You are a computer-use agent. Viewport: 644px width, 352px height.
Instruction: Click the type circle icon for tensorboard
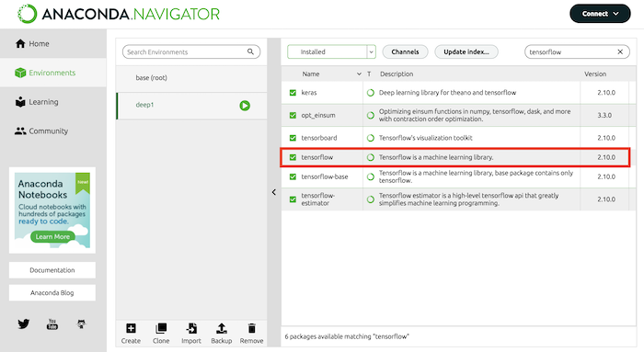[371, 138]
